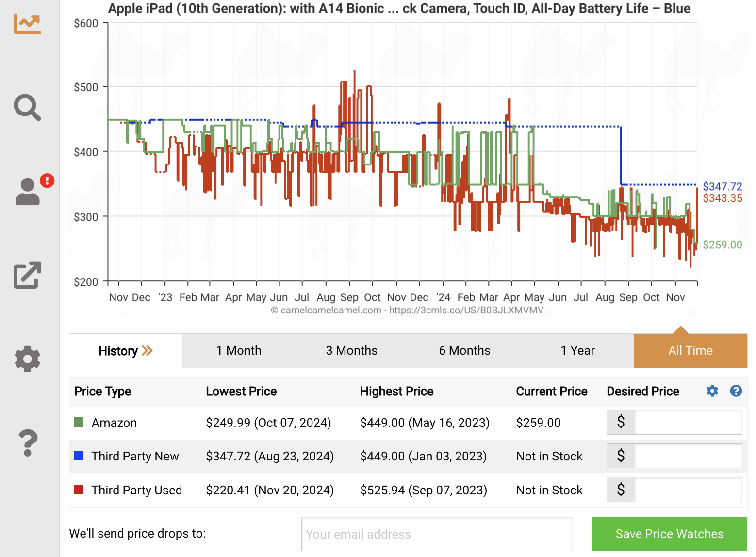Screen dimensions: 756x557
Task: Click "We'll send price drops to:" text
Action: [137, 534]
